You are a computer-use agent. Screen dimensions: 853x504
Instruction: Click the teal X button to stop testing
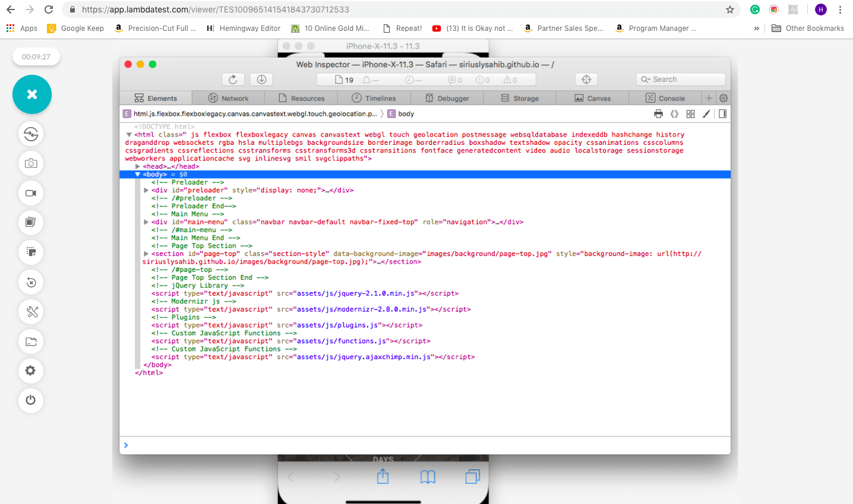click(31, 94)
